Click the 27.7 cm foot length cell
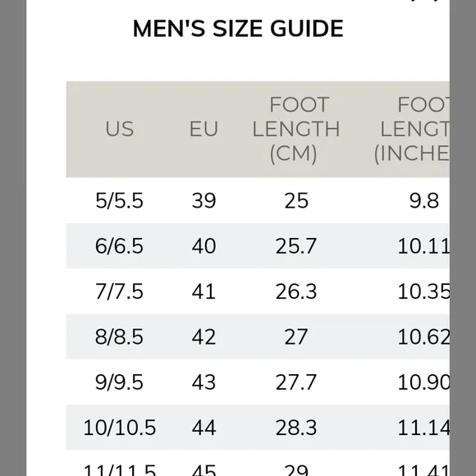The image size is (476, 476). pyautogui.click(x=296, y=382)
